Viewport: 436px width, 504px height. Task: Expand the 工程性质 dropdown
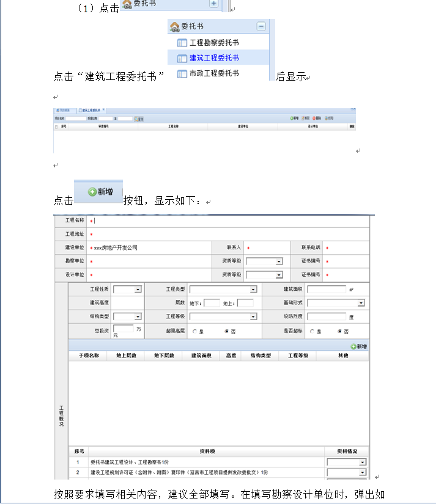click(138, 290)
